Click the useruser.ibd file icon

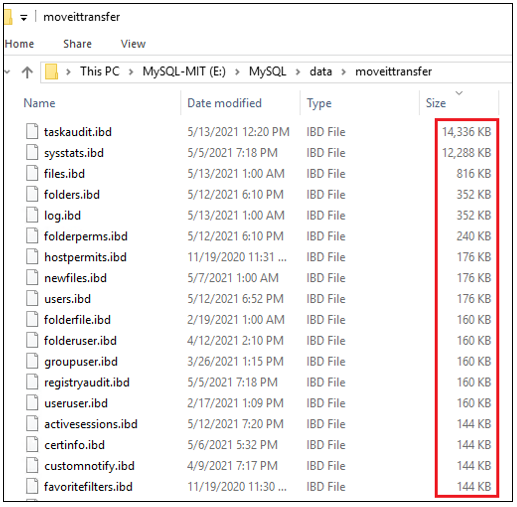click(x=32, y=403)
